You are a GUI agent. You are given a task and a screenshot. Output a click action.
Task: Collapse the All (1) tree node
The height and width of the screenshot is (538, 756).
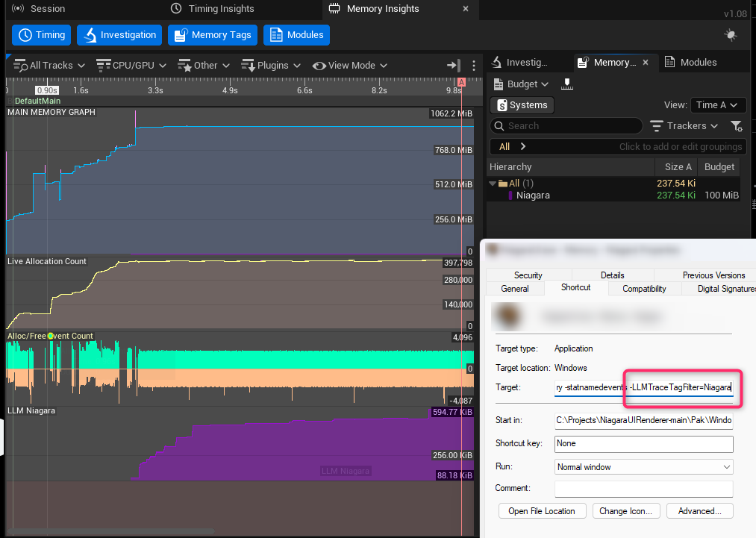(493, 184)
